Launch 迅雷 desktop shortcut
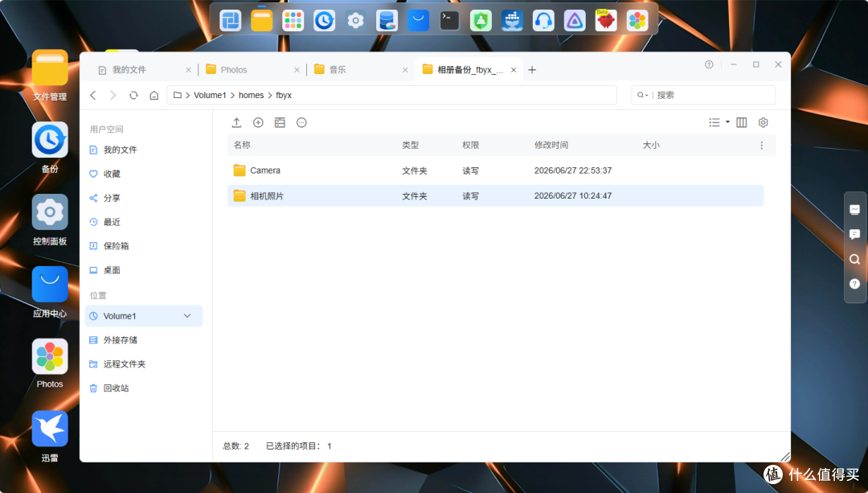 [x=50, y=436]
